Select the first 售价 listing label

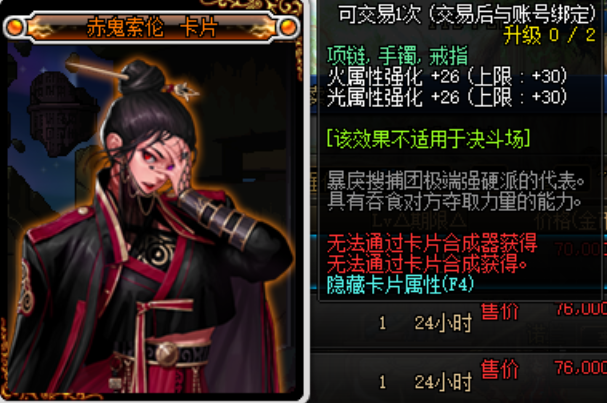[x=499, y=312]
